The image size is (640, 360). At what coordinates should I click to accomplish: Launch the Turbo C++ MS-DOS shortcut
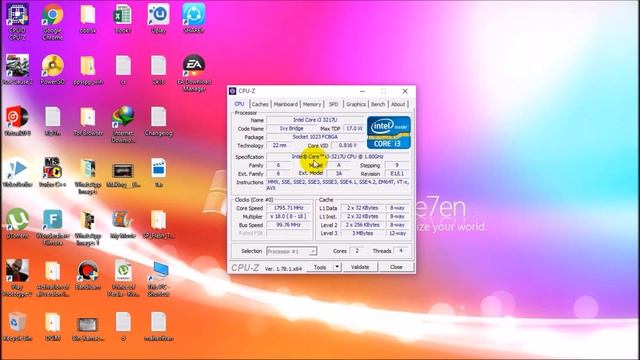52,172
